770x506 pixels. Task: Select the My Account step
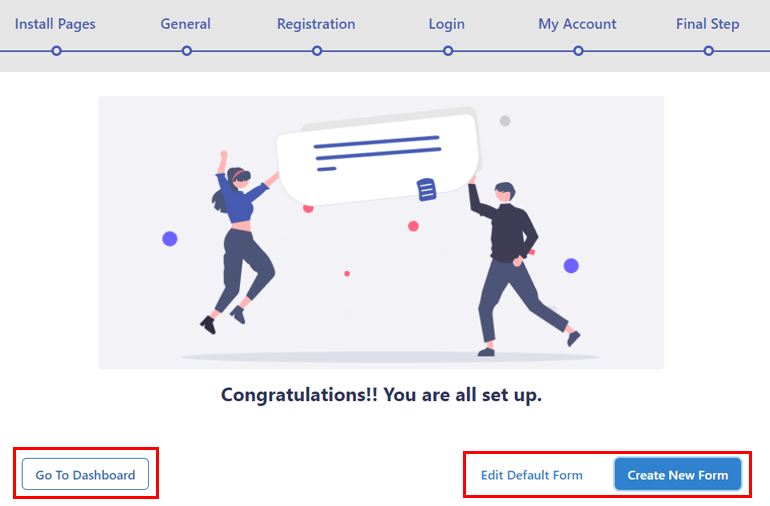click(577, 24)
